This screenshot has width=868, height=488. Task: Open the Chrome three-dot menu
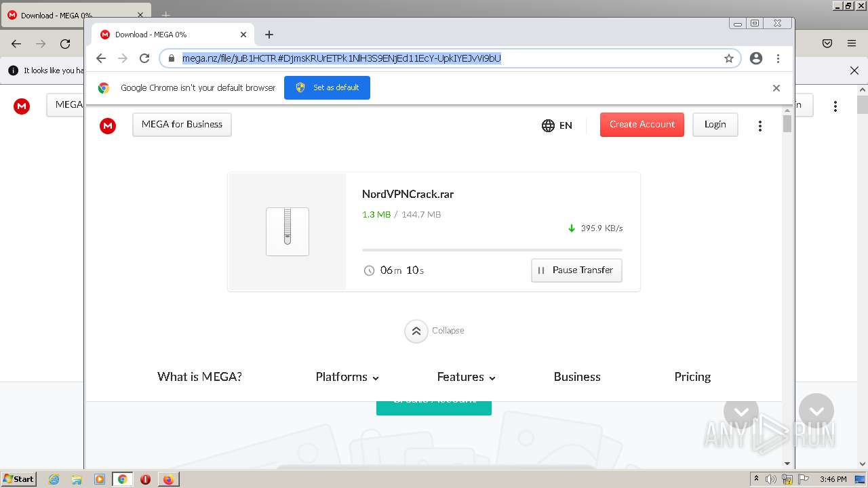(x=778, y=58)
